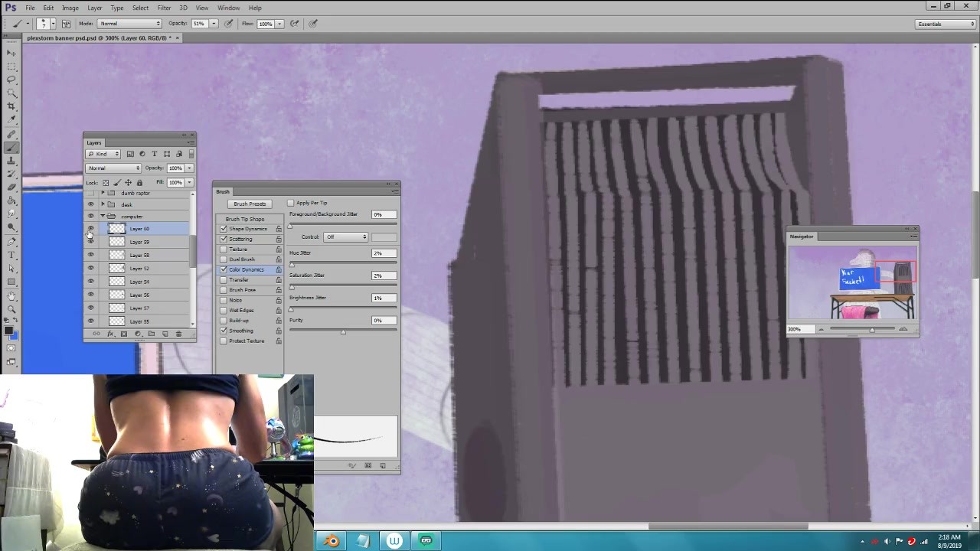Enable the Texture brush checkbox
Screen dimensions: 980x551
pos(224,249)
